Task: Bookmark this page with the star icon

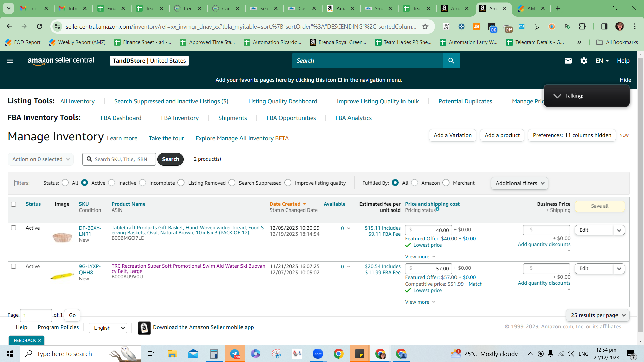Action: [425, 26]
